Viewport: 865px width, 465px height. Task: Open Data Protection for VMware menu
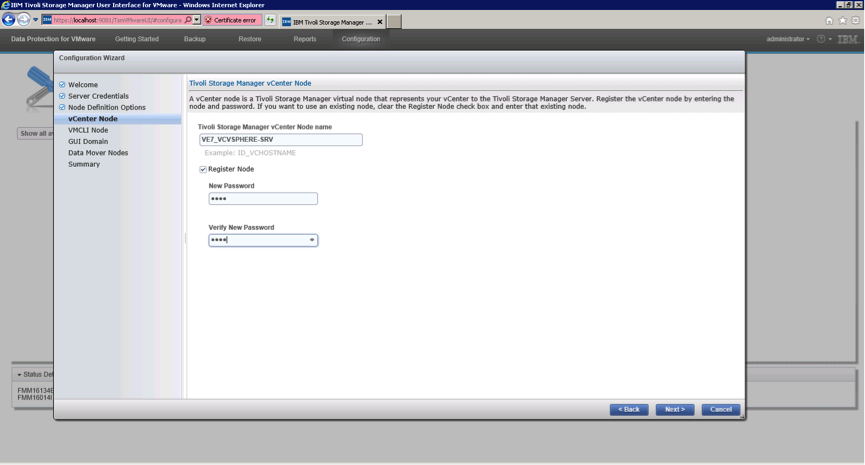tap(53, 39)
